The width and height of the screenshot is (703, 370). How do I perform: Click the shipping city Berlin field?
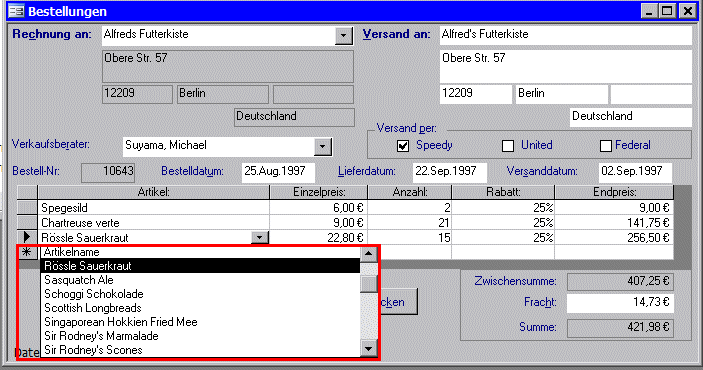pyautogui.click(x=562, y=94)
